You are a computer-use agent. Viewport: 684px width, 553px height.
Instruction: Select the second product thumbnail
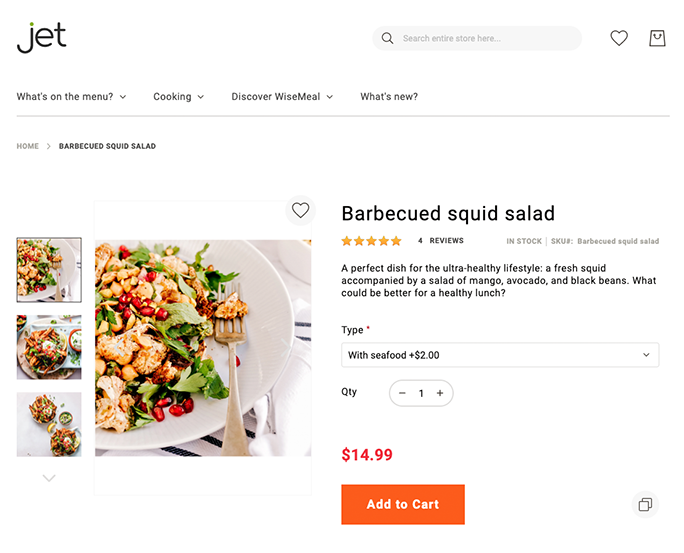(49, 347)
